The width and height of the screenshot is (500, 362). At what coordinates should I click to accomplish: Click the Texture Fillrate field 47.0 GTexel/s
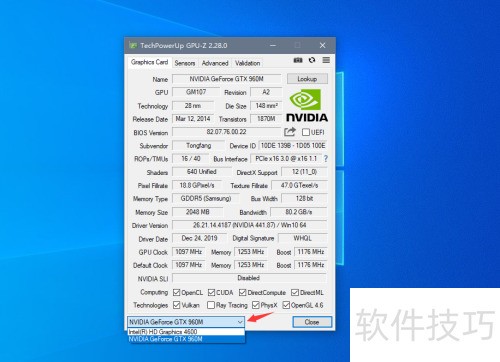click(299, 185)
